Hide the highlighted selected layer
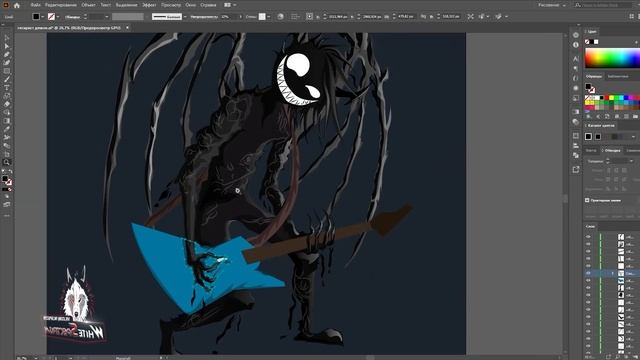 588,273
